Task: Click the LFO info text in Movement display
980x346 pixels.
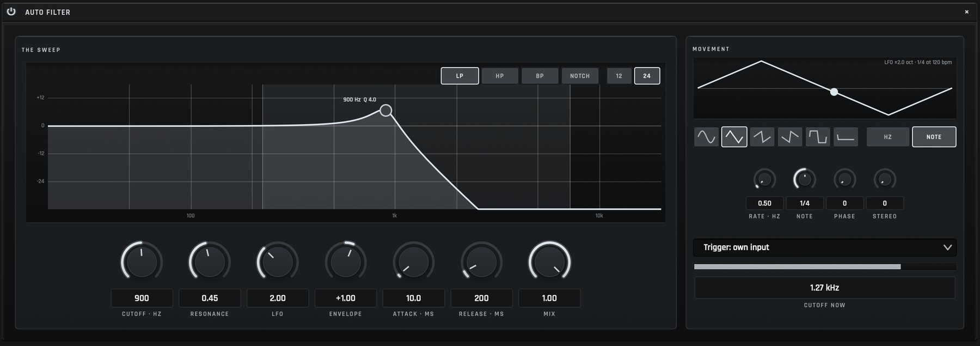Action: click(918, 62)
